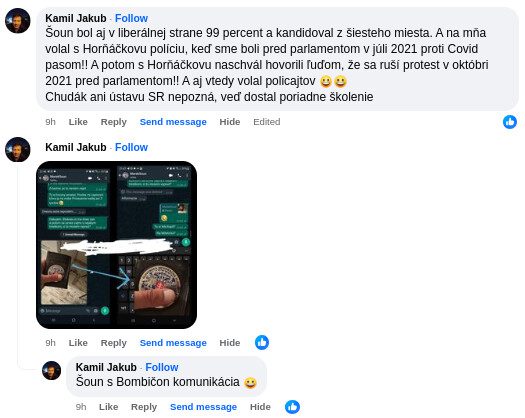The height and width of the screenshot is (418, 525).
Task: Open Kamil Jakub's avatar on first comment
Action: [18, 21]
